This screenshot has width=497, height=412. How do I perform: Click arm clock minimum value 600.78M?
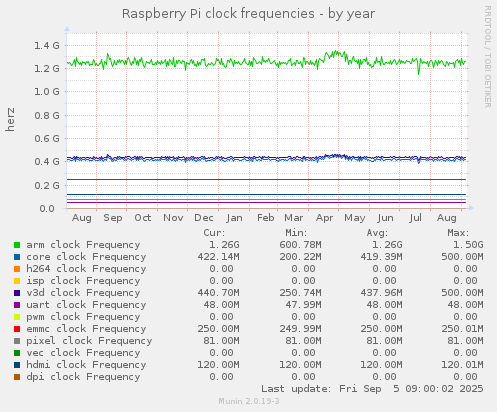300,245
